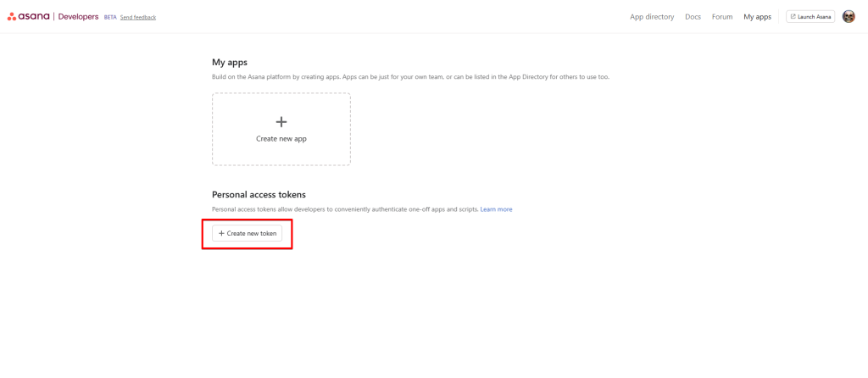The height and width of the screenshot is (378, 868).
Task: Open the user profile avatar
Action: click(x=849, y=17)
